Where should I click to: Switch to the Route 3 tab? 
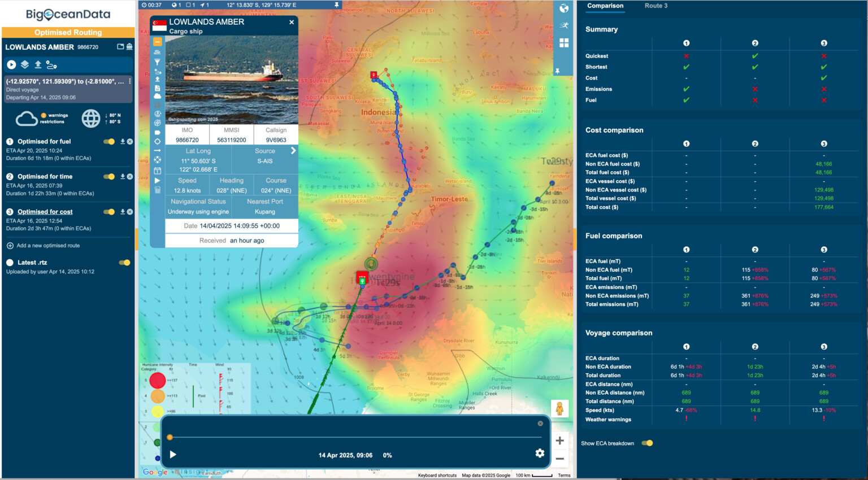tap(656, 6)
